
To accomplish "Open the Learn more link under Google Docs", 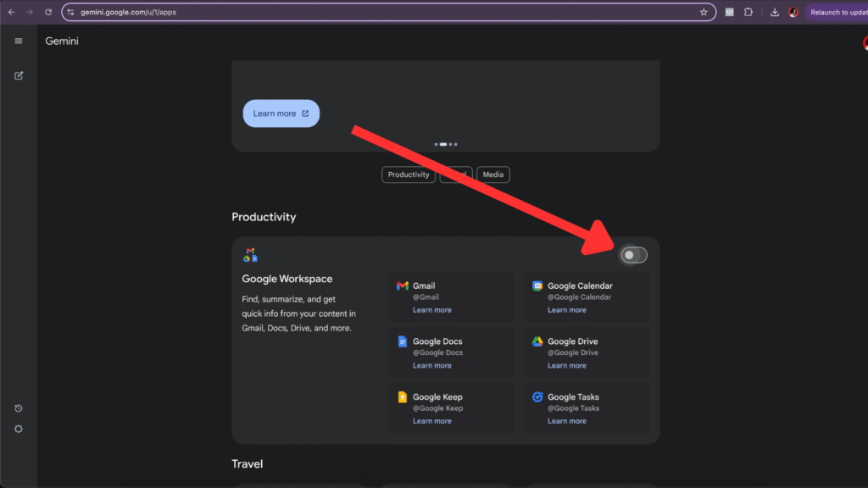I will pyautogui.click(x=431, y=365).
